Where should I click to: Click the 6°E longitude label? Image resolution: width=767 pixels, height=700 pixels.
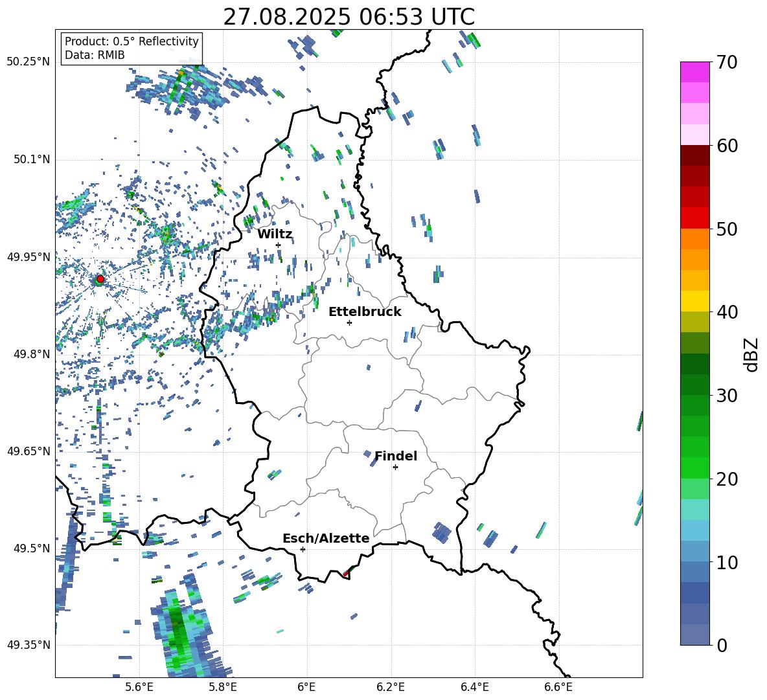click(x=306, y=687)
